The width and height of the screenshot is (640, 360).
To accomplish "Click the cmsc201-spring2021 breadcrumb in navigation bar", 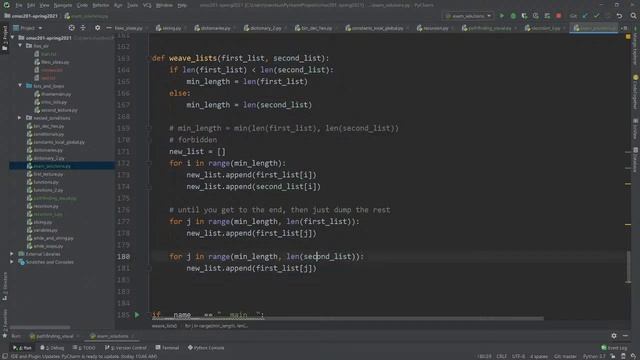I will (x=31, y=16).
